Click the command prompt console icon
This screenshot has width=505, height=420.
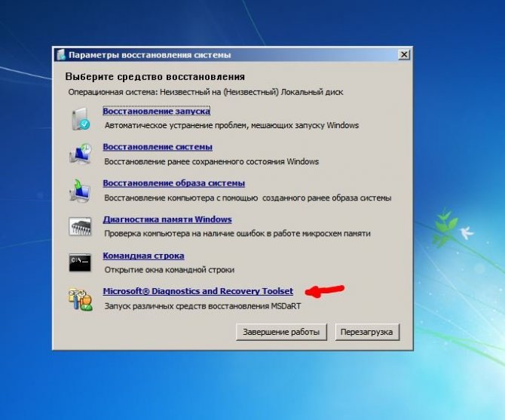pos(80,262)
